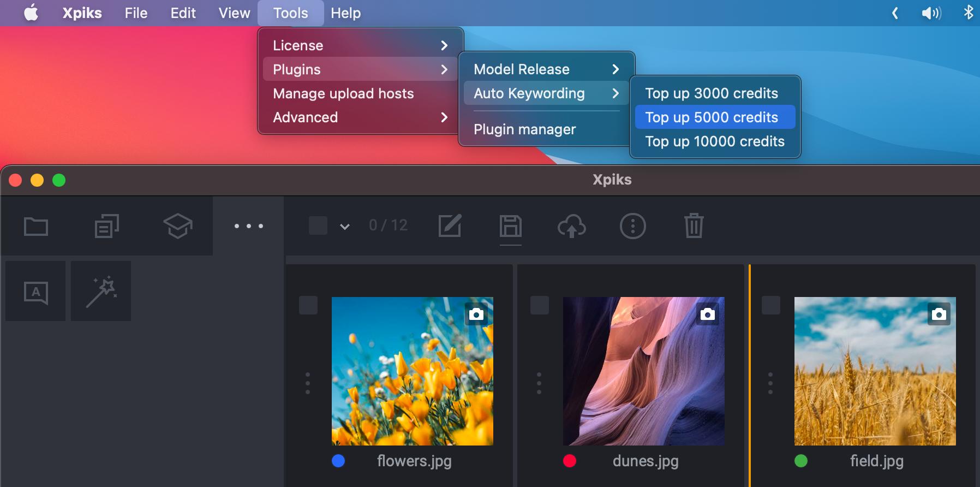Screen dimensions: 980x487
Task: Click the cloud upload icon
Action: pyautogui.click(x=572, y=226)
